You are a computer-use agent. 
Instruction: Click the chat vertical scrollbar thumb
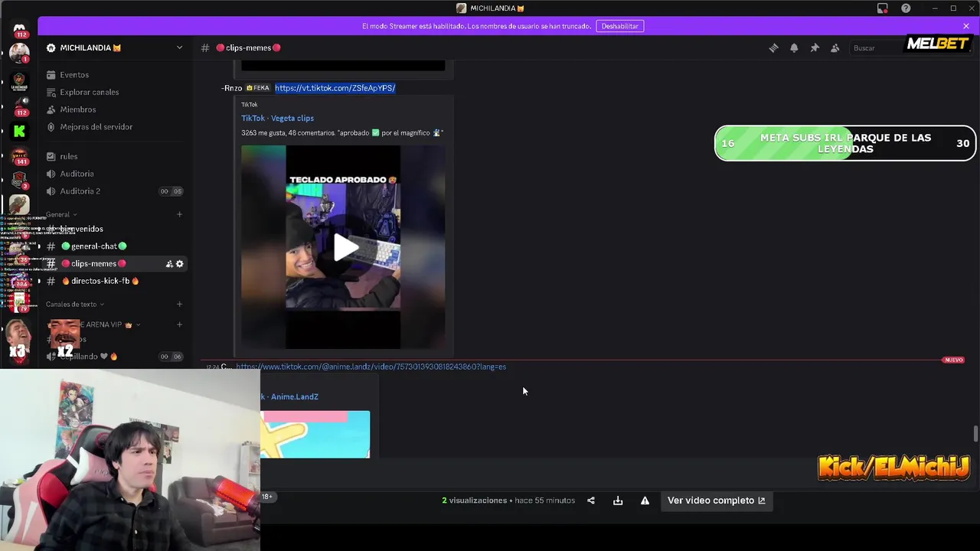(x=975, y=433)
